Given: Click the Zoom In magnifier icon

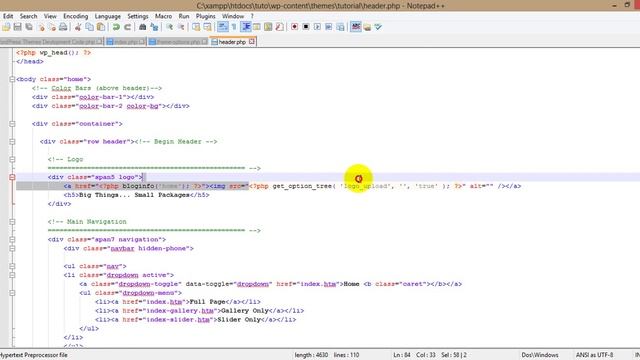Looking at the screenshot, I should coord(169,27).
